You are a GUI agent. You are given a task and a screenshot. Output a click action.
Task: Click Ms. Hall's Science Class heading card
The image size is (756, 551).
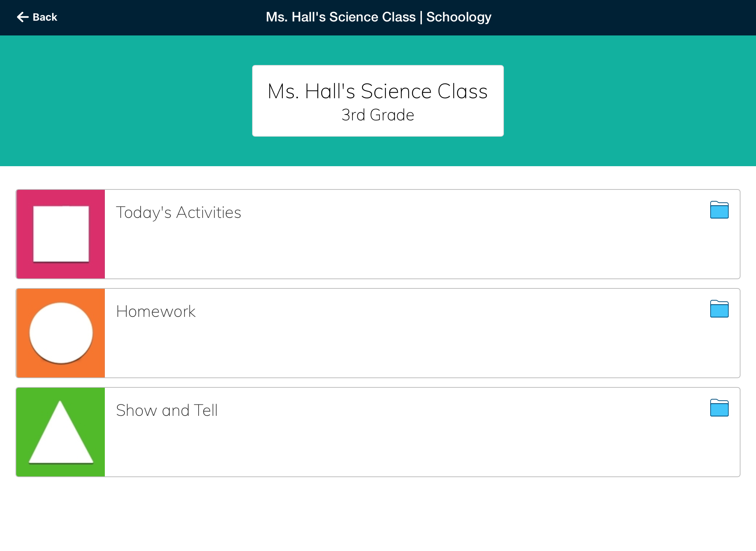[x=378, y=91]
